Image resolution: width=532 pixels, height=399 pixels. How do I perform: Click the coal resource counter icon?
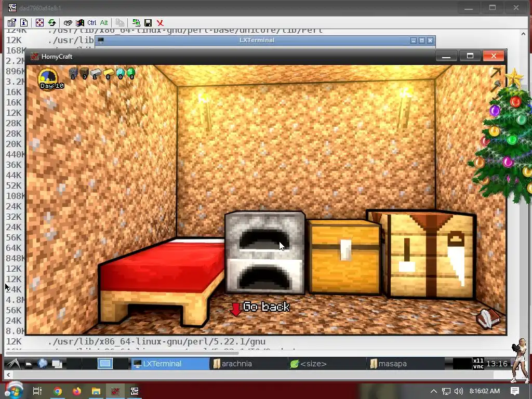85,73
